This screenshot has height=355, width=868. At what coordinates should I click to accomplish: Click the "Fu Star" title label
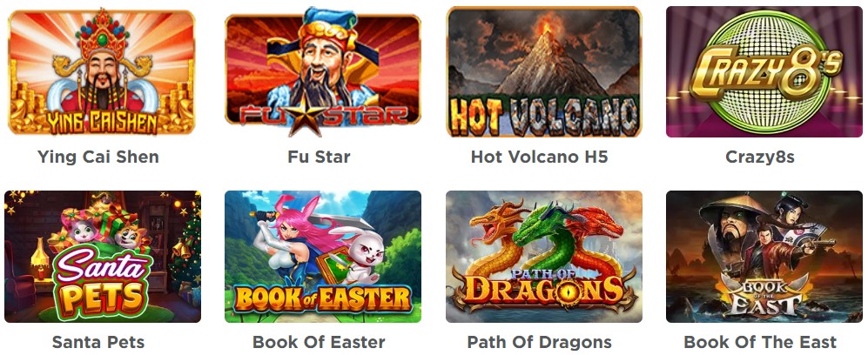click(319, 157)
